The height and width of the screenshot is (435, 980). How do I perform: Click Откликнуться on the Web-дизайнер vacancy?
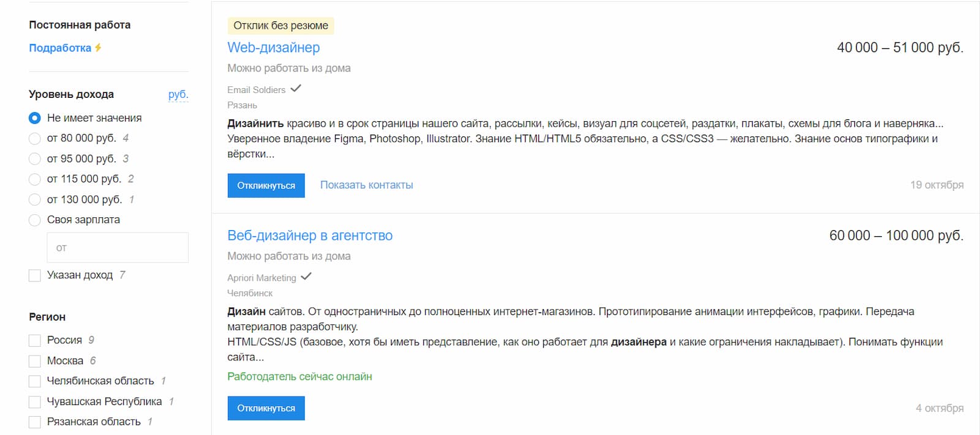(x=266, y=185)
